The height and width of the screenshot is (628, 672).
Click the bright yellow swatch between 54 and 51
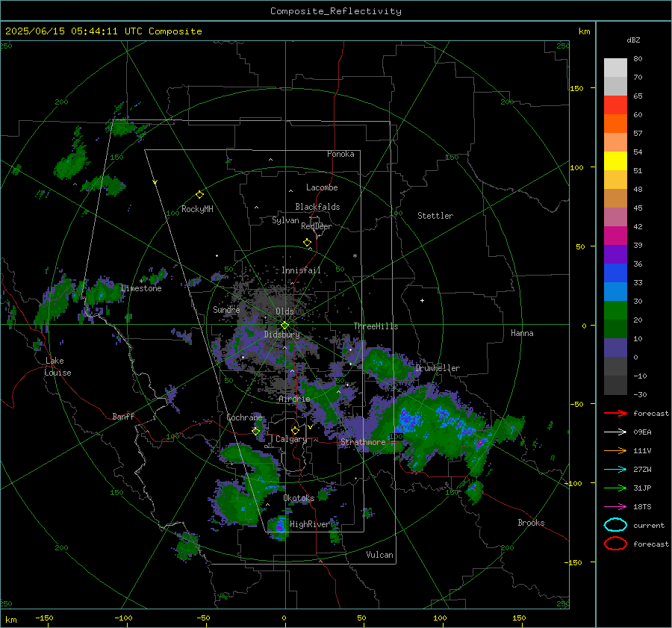[615, 161]
